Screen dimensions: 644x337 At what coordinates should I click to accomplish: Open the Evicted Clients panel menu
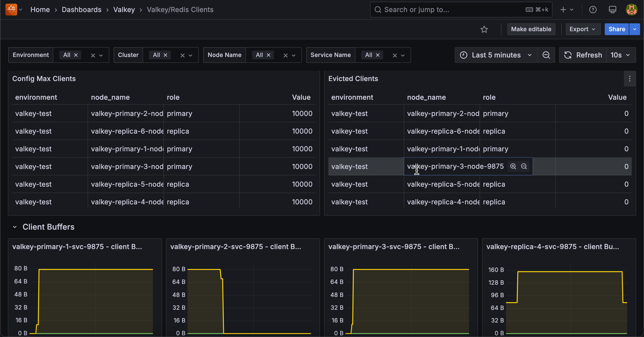point(630,79)
